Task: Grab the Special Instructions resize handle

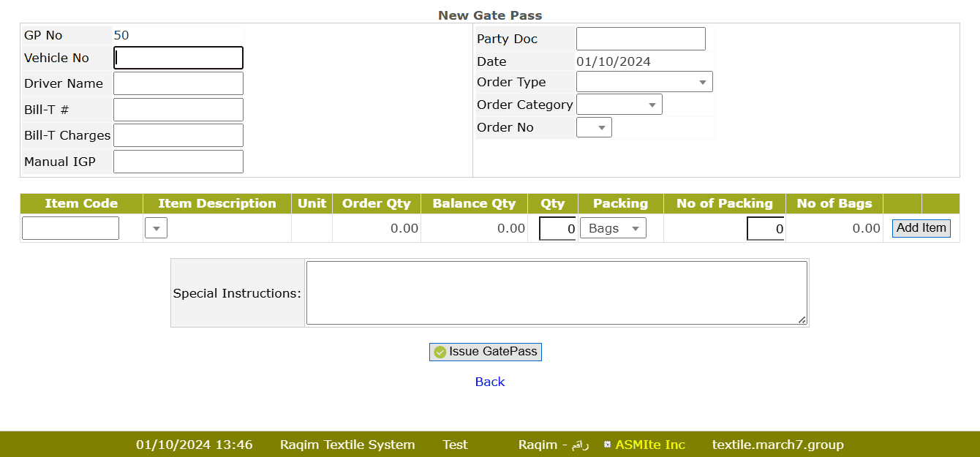Action: tap(802, 320)
